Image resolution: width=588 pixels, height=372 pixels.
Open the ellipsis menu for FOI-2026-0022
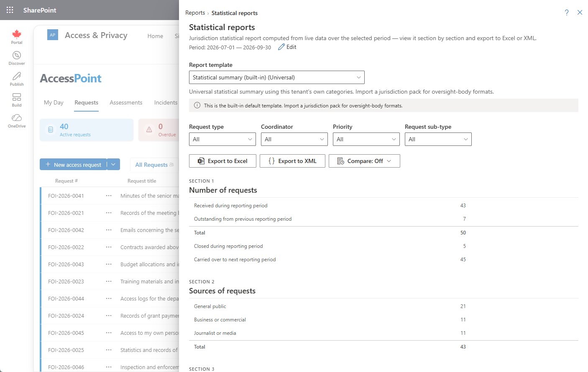(109, 247)
